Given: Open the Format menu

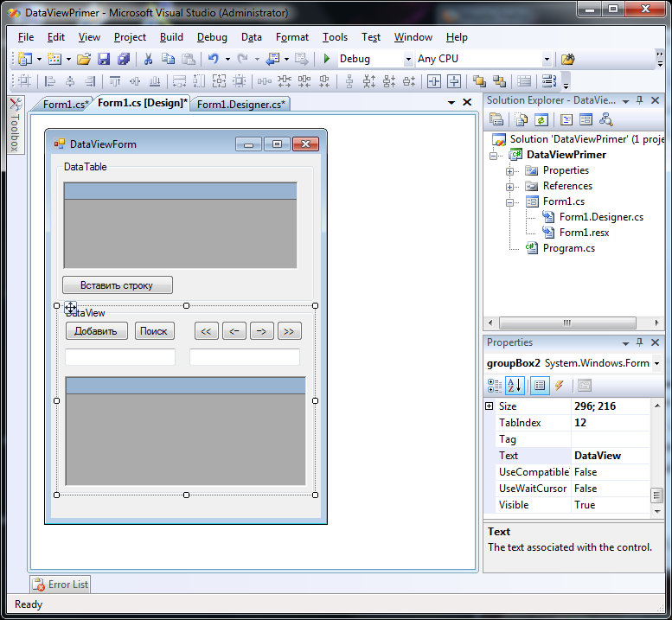Looking at the screenshot, I should [292, 37].
